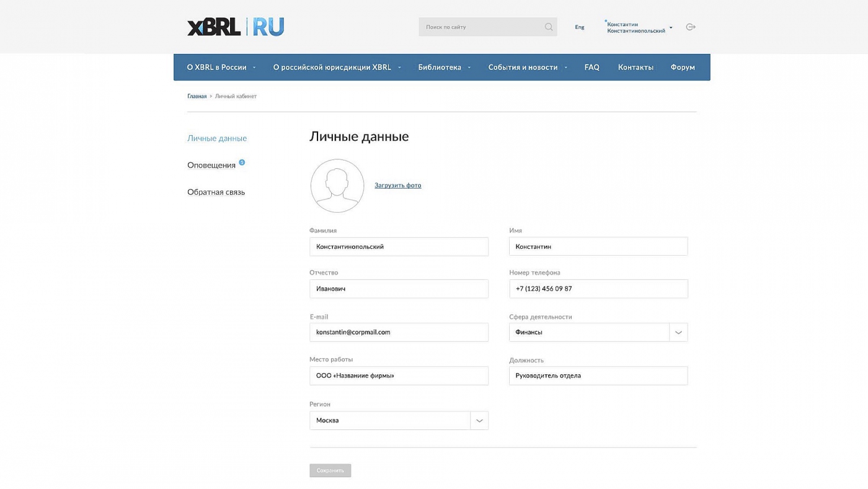
Task: Click the Место работы input field
Action: pos(399,375)
